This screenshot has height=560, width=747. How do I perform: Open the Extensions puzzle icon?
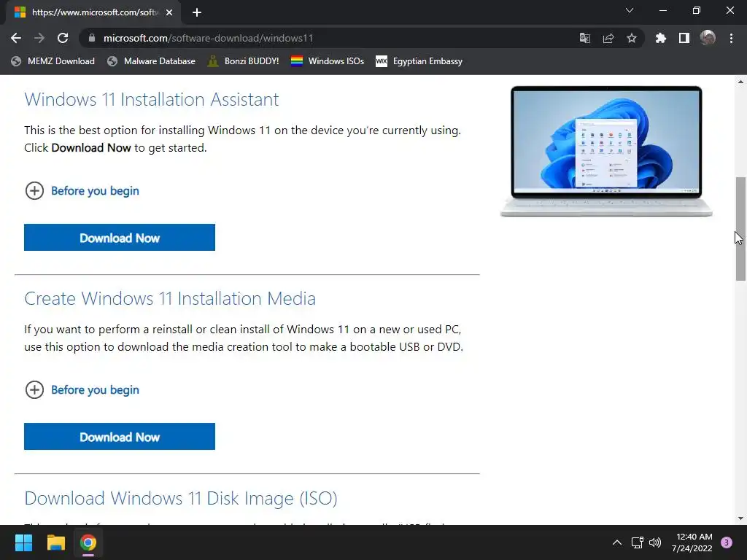click(660, 38)
